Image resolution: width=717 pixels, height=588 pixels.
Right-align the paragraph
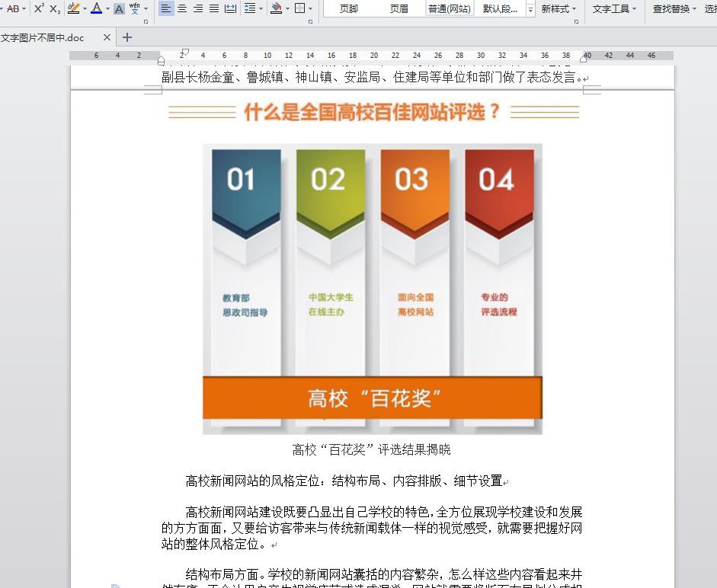[198, 8]
